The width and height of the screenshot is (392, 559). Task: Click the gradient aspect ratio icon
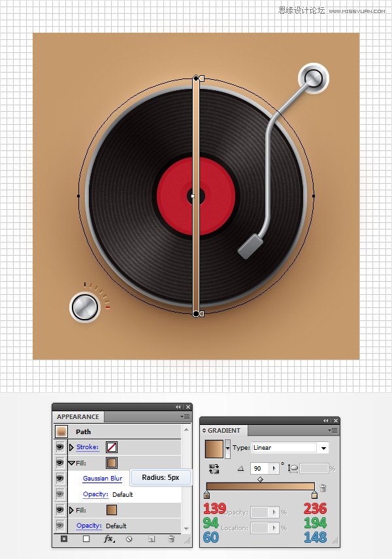coord(293,468)
